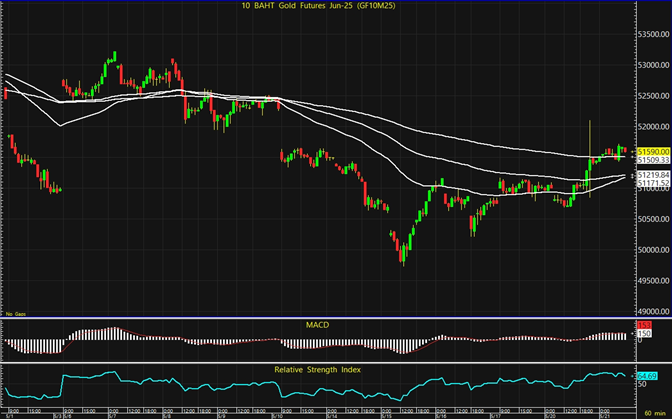Click the 51509.33 moving average price tag
Viewport: 672px width, 419px height.
click(651, 159)
